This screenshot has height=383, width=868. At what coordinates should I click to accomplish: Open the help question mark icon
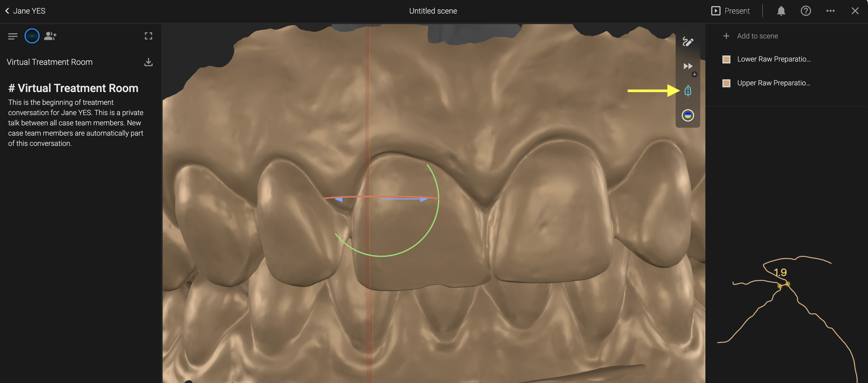[805, 11]
